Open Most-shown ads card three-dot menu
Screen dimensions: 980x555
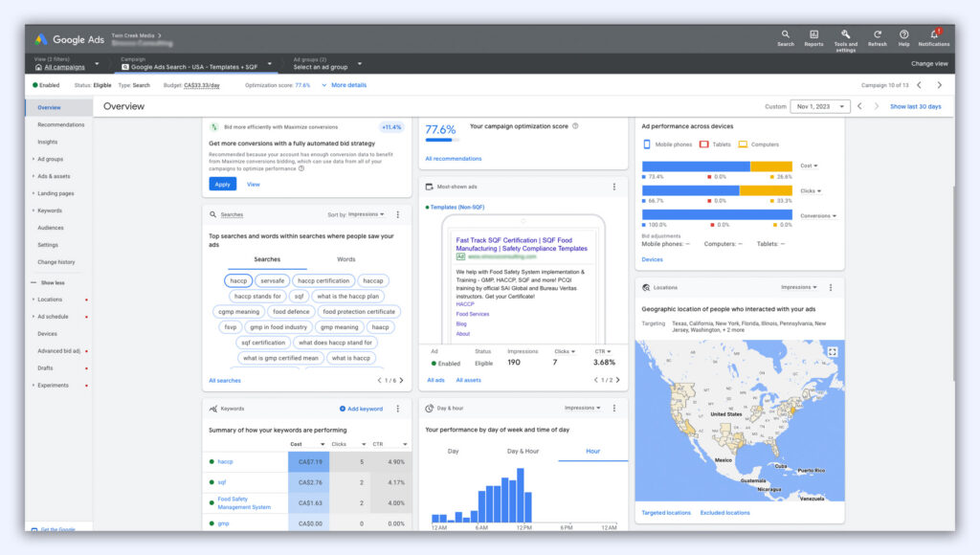click(614, 187)
